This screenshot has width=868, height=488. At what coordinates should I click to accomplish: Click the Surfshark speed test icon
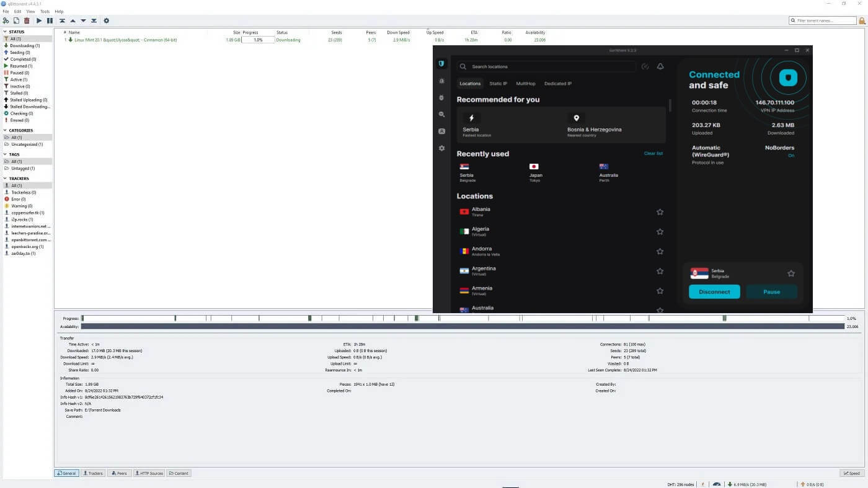645,66
